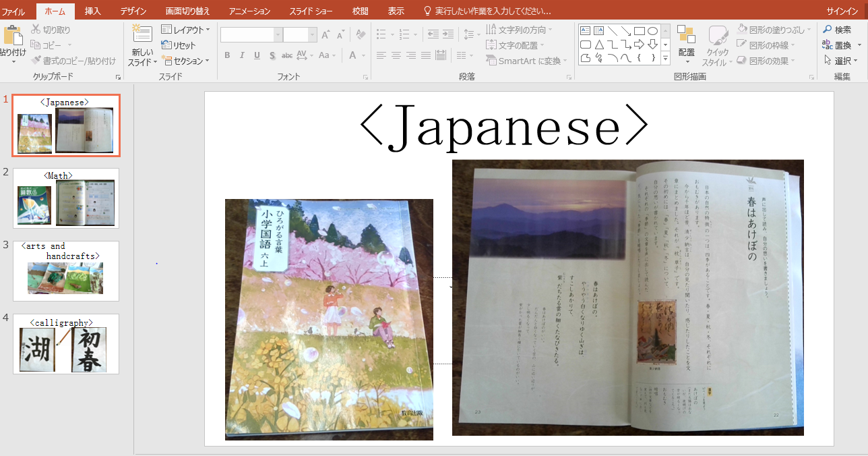Open the font name dropdown arrow
The height and width of the screenshot is (456, 868).
coord(278,35)
